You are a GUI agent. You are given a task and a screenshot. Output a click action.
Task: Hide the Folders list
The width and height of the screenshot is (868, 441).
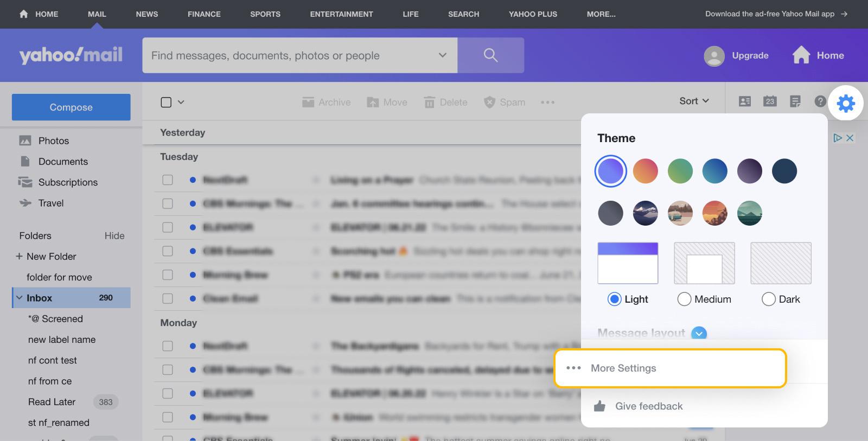point(114,235)
